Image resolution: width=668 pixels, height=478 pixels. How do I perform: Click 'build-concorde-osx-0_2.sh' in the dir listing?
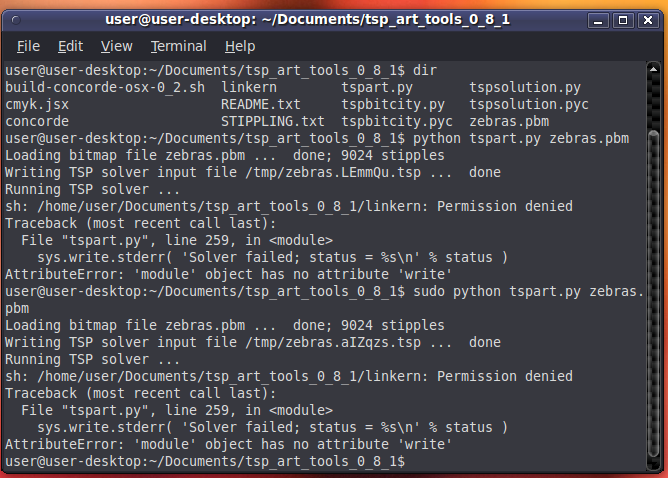[x=105, y=87]
